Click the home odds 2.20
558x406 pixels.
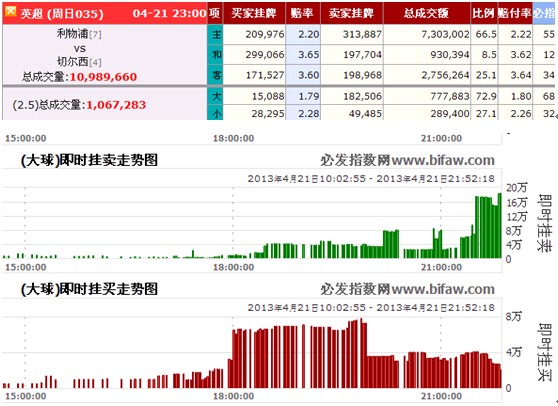coord(309,35)
